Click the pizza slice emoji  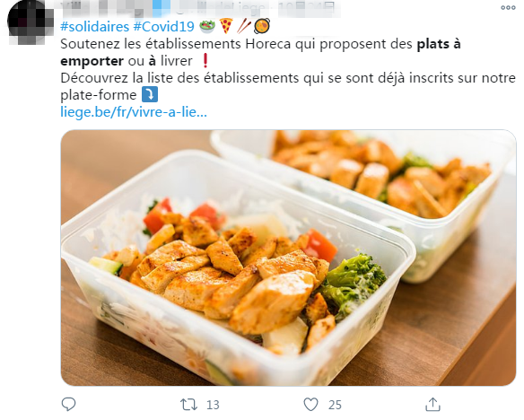tap(226, 26)
